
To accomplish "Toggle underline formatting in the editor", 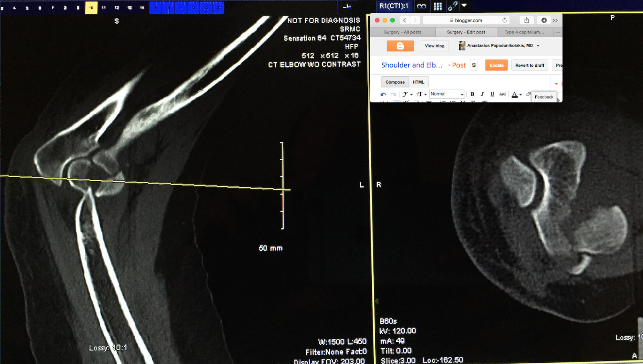I will [492, 94].
